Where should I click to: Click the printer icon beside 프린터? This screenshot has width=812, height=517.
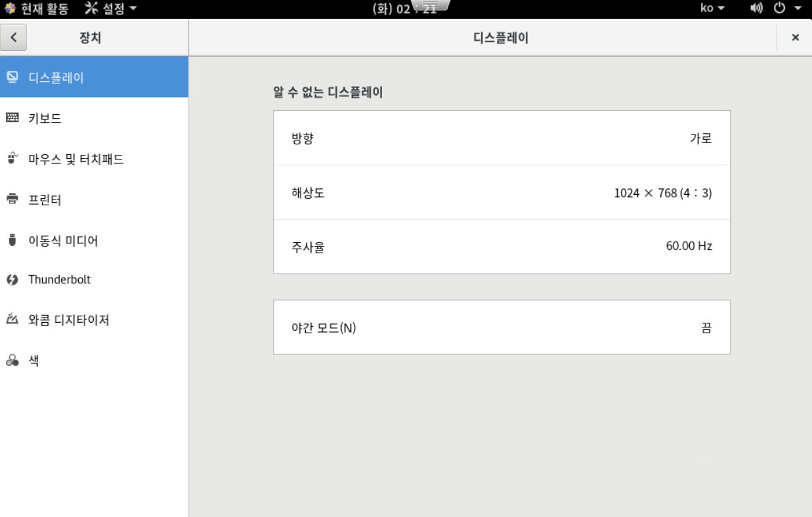tap(12, 199)
